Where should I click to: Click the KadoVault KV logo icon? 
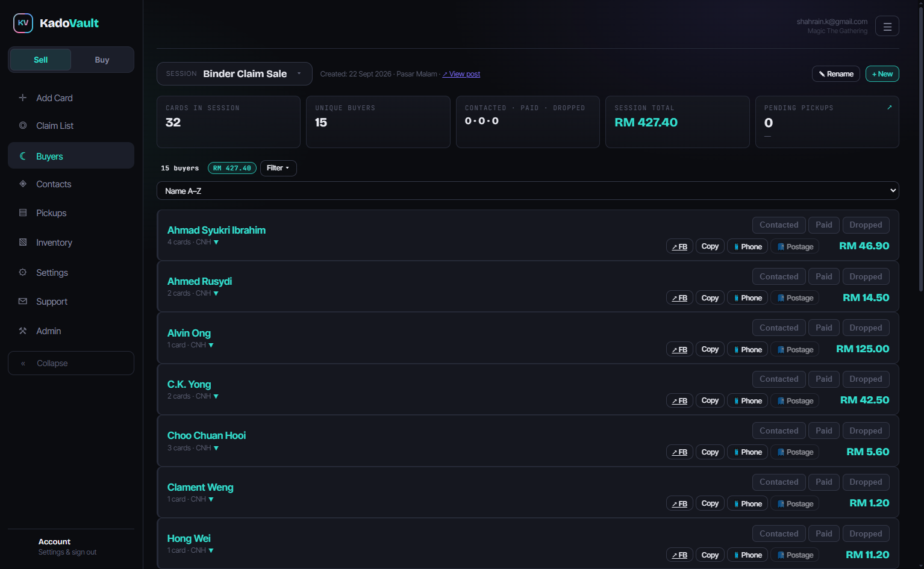[23, 23]
